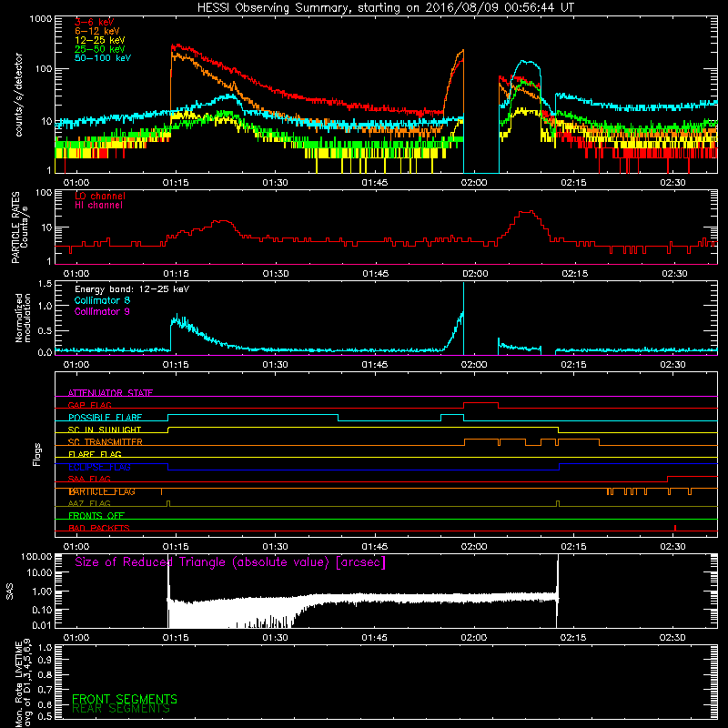Select the Collimator 8 legend label

(102, 300)
